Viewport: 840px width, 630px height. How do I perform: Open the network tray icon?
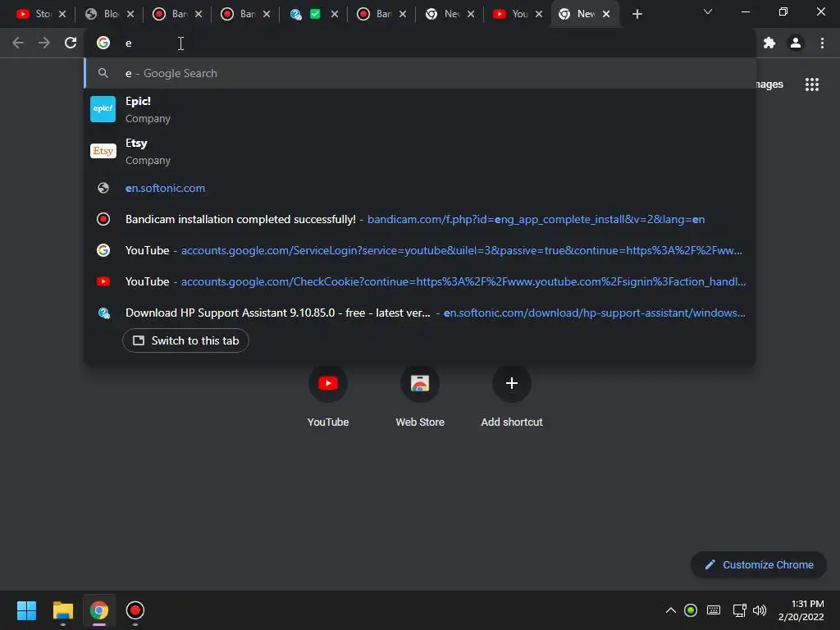(739, 610)
